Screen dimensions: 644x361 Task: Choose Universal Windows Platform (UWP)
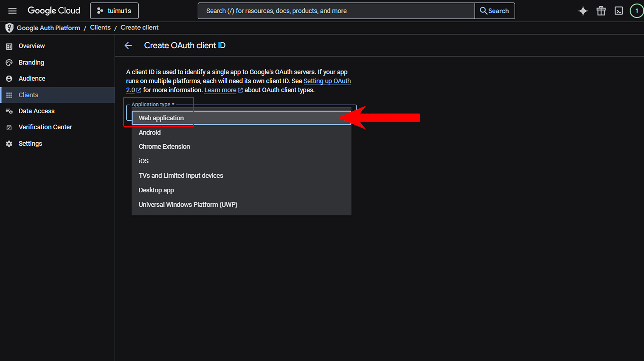click(188, 204)
